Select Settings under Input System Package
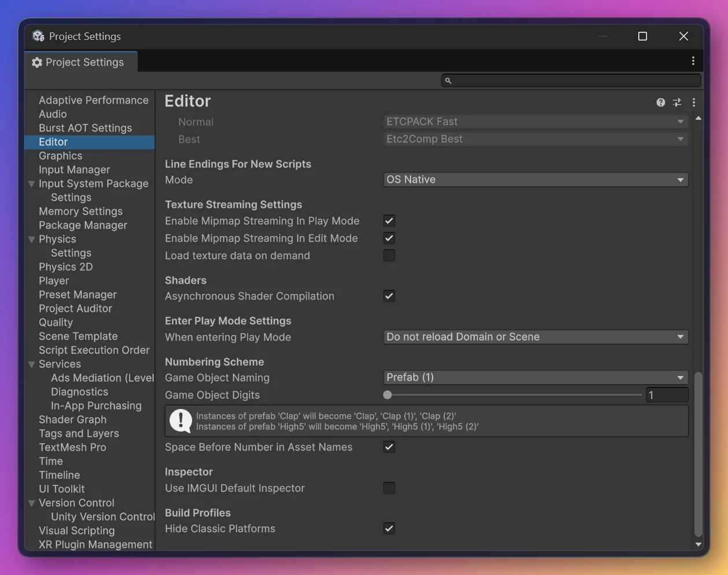This screenshot has width=728, height=575. (x=71, y=197)
